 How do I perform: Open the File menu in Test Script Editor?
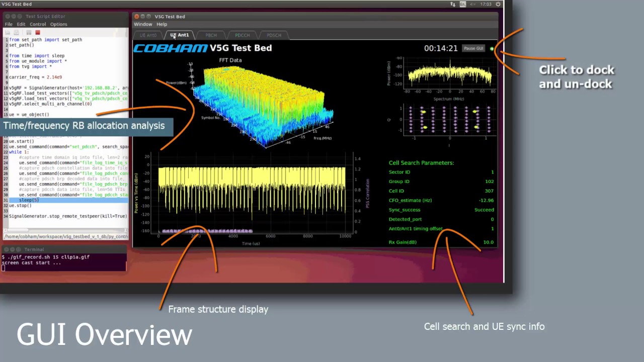(x=9, y=24)
